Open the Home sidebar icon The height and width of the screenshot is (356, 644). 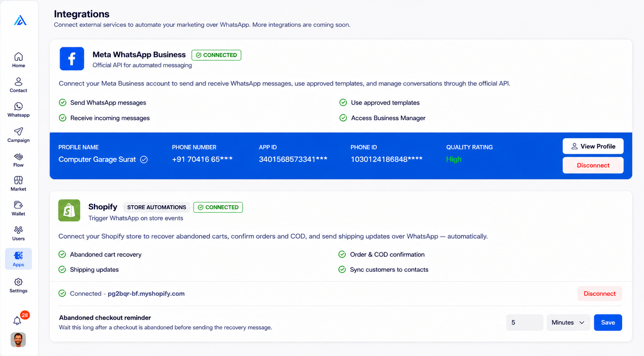pyautogui.click(x=18, y=57)
